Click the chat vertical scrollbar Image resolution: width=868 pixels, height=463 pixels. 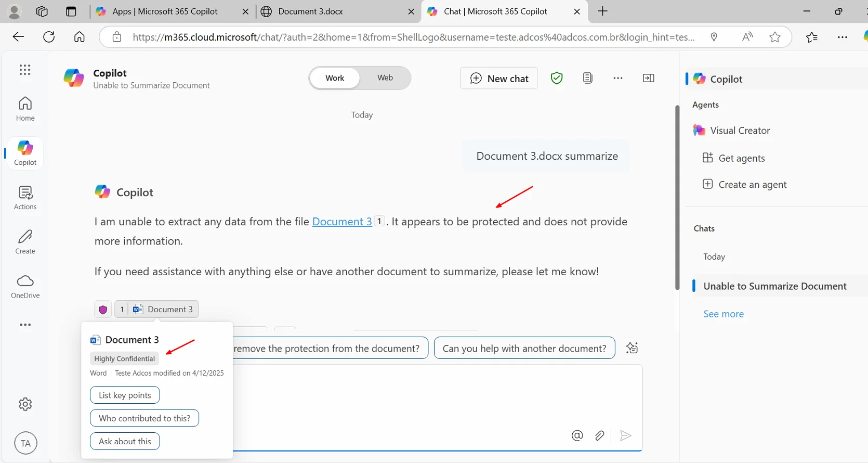677,198
